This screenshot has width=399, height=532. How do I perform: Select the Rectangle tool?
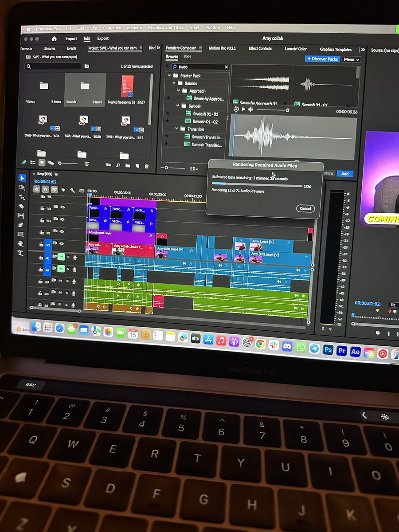pyautogui.click(x=21, y=234)
